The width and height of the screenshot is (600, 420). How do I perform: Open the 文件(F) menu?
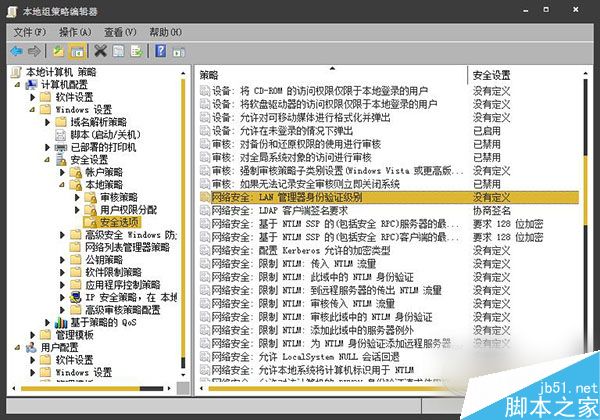30,32
